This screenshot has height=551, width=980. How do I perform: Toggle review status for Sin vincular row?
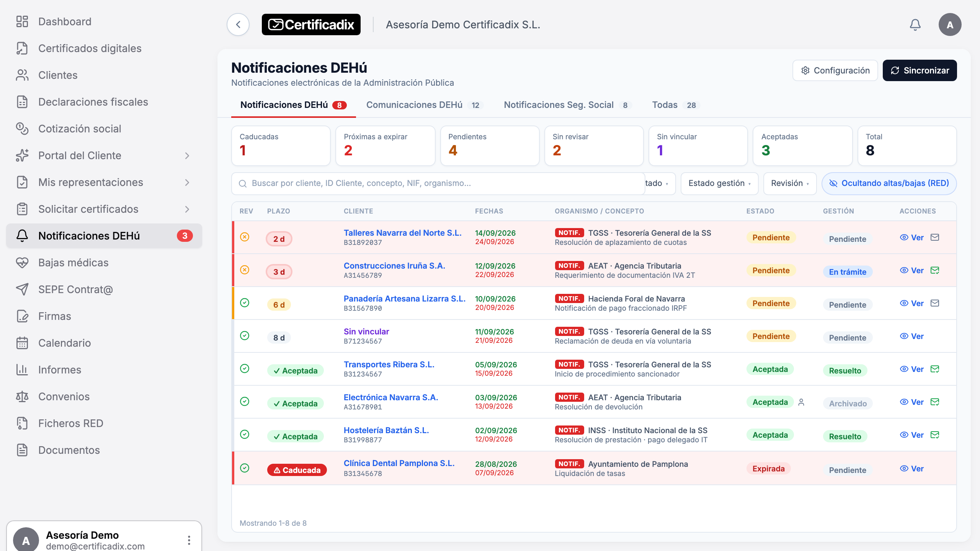[x=245, y=336]
